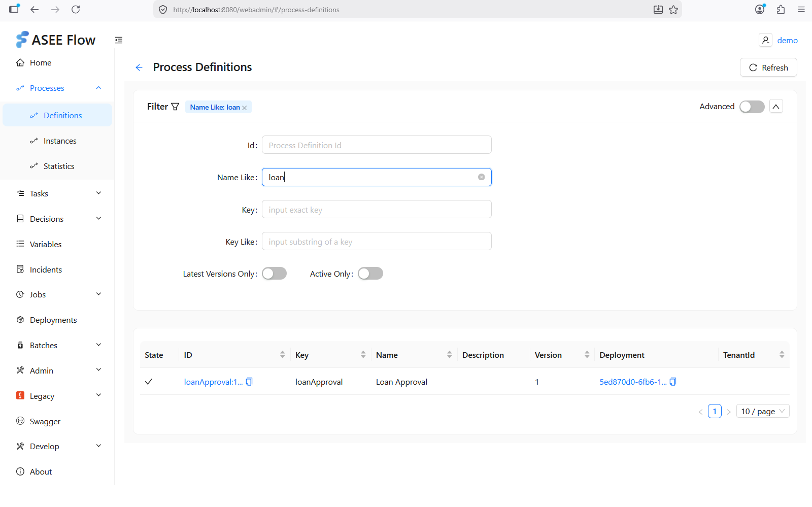Viewport: 812px width, 507px height.
Task: Click the back arrow beside Process Definitions
Action: pos(139,67)
